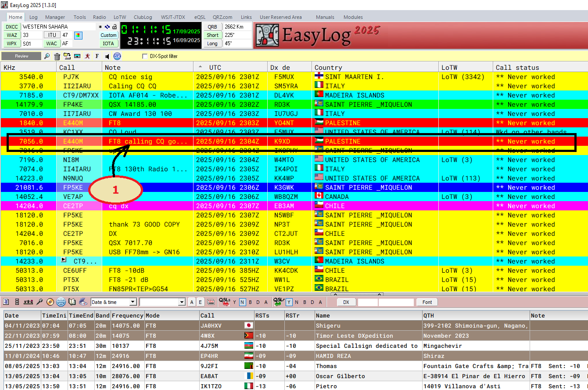This screenshot has height=390, width=588.
Task: Click the Custom button
Action: (x=108, y=35)
